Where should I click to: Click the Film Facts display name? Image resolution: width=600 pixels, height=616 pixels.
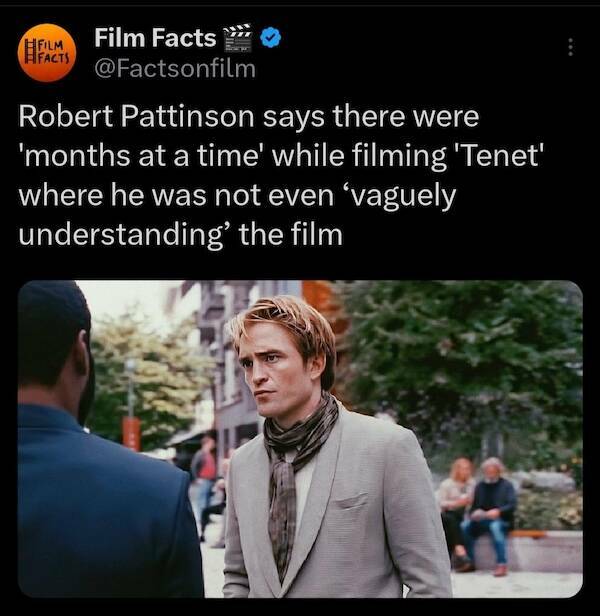[x=155, y=38]
